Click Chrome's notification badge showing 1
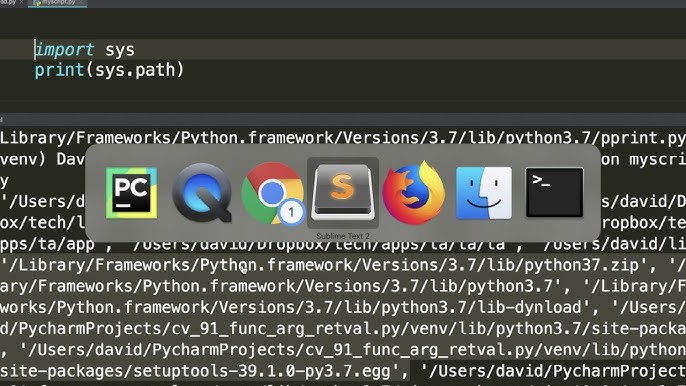The height and width of the screenshot is (386, 686). [291, 213]
